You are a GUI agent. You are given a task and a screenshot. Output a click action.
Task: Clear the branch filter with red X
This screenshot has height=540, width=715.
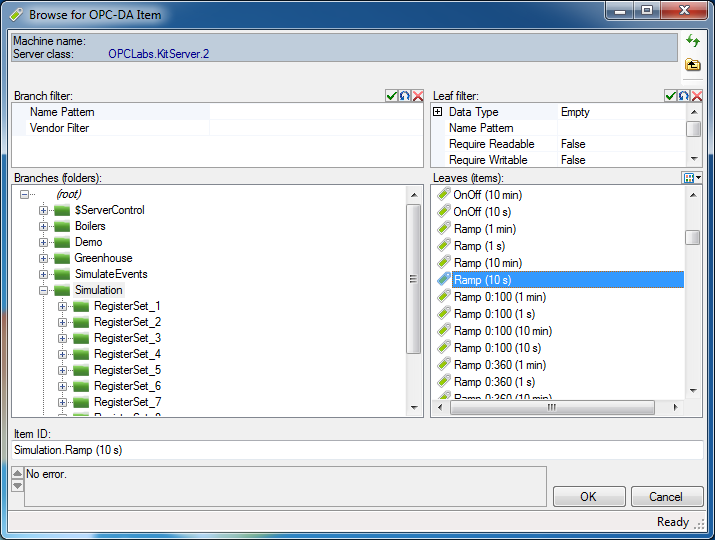coord(418,96)
